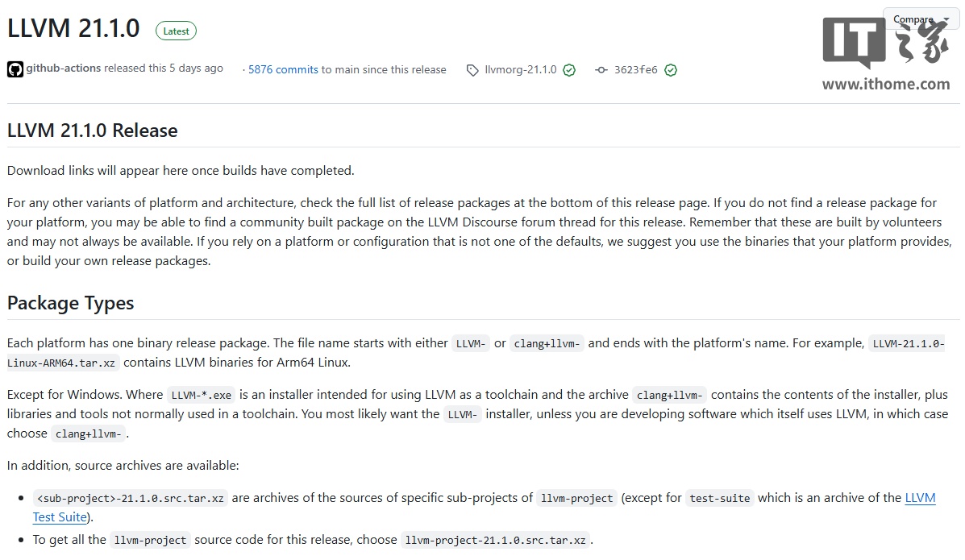Image resolution: width=965 pixels, height=560 pixels.
Task: Click the github-actions avatar icon
Action: click(15, 69)
